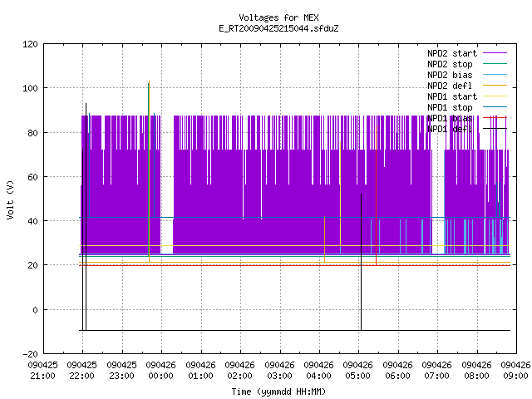The width and height of the screenshot is (532, 399).
Task: Click the x-axis label 090426 04:00
Action: tap(319, 371)
